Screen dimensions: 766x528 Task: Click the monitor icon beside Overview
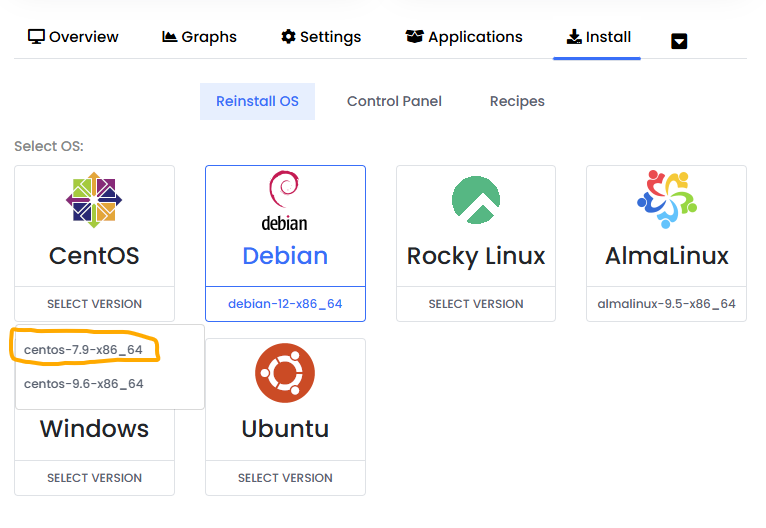[36, 37]
